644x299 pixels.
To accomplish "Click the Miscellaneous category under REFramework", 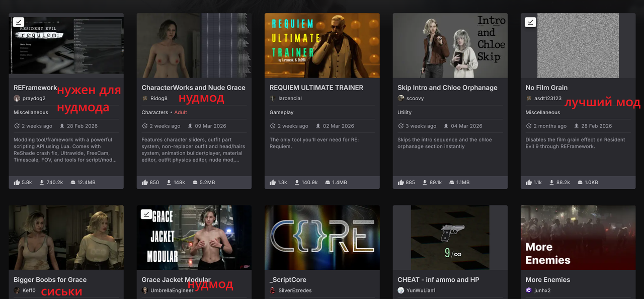I will pos(31,112).
